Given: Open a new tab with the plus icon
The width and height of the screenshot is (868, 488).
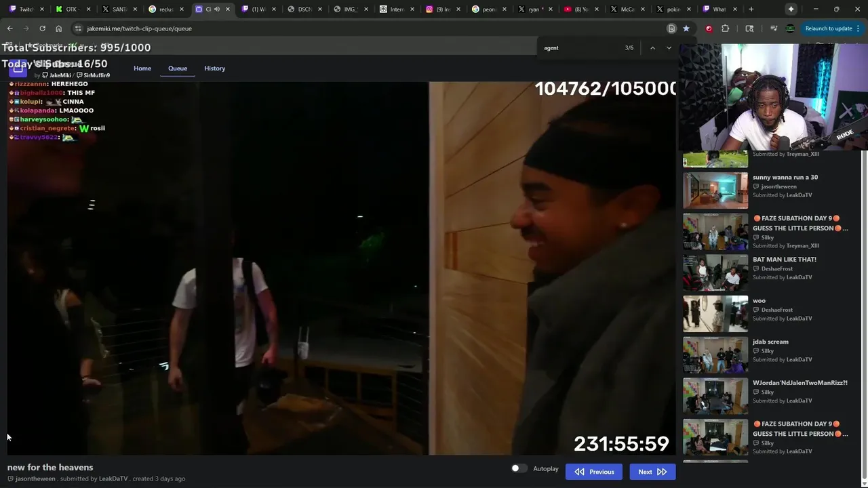Looking at the screenshot, I should point(751,9).
